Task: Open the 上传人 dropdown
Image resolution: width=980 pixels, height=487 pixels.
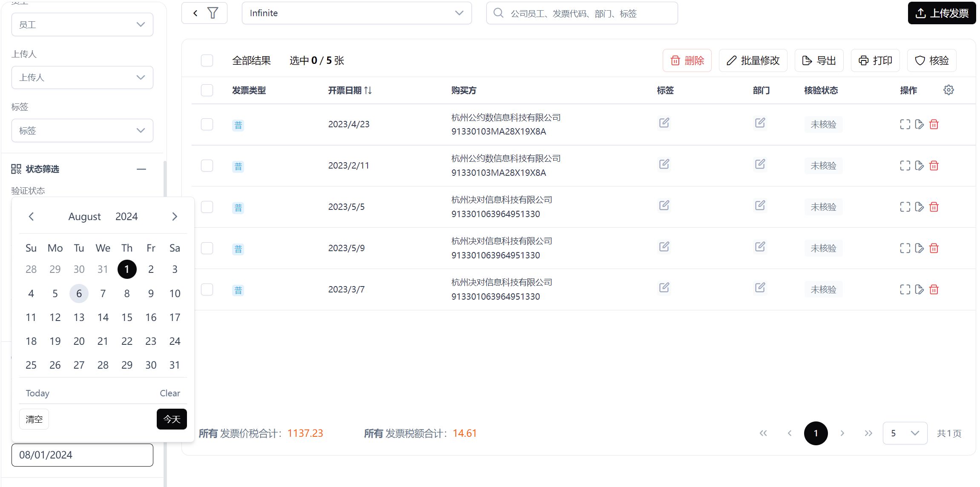Action: tap(82, 77)
